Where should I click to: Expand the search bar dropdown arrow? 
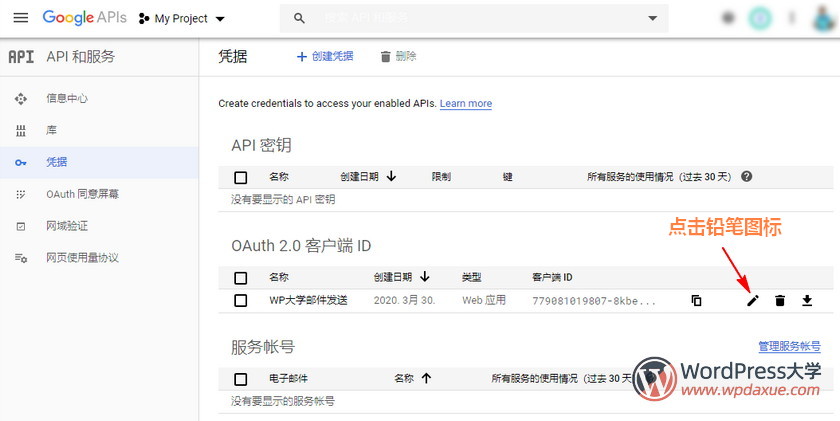pyautogui.click(x=653, y=18)
